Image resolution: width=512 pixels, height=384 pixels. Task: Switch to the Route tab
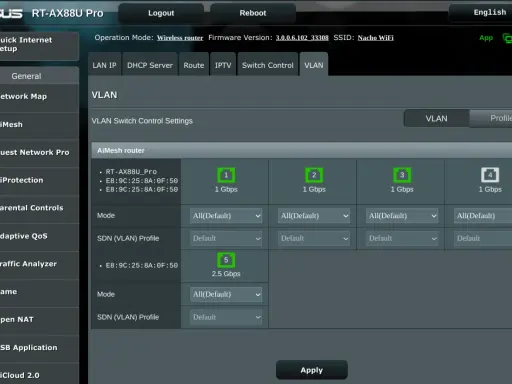tap(194, 64)
